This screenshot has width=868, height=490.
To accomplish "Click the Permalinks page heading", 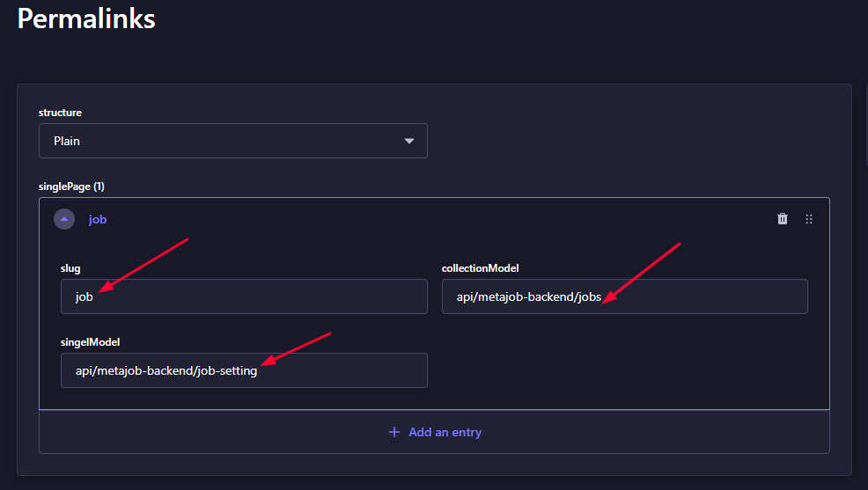I will click(x=86, y=18).
